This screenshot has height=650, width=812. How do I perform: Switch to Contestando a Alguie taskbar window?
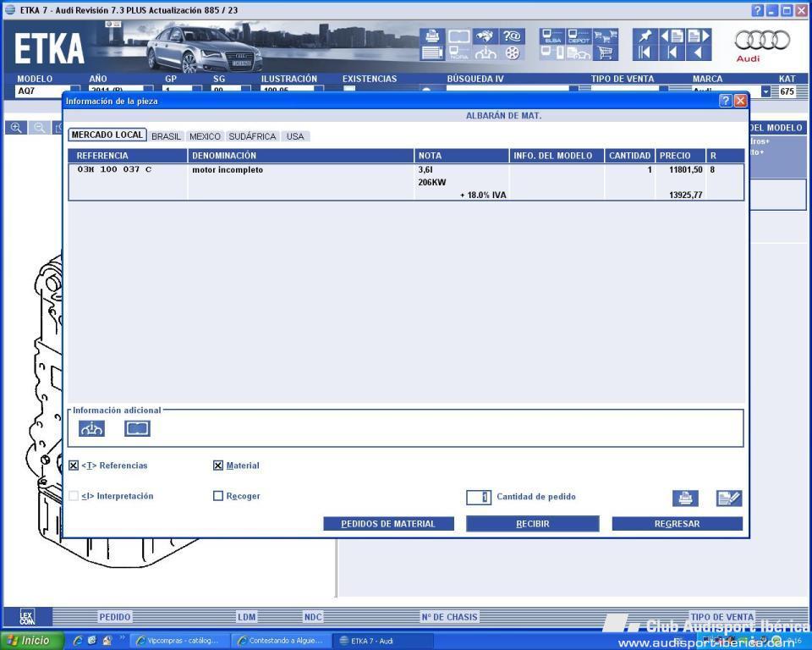point(281,641)
